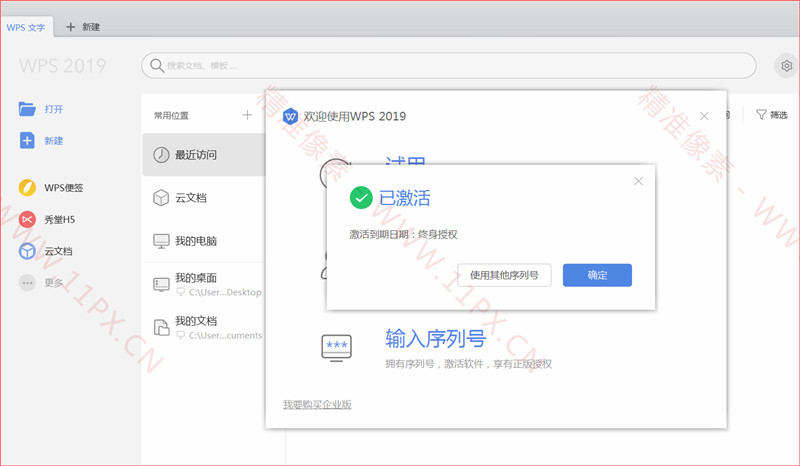This screenshot has height=466, width=800.
Task: Open a new tab with 新建 plus
Action: tap(83, 27)
